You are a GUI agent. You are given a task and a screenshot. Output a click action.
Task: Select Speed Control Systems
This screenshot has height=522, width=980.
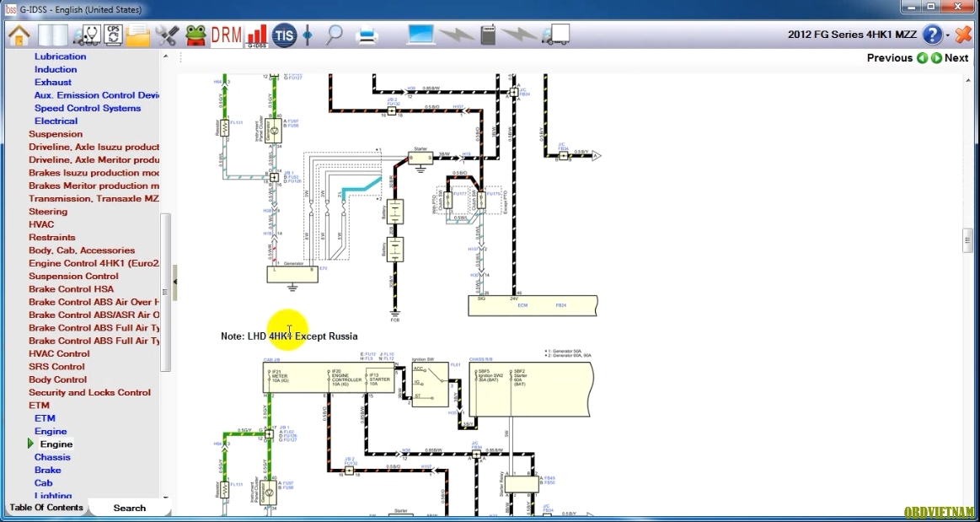88,108
